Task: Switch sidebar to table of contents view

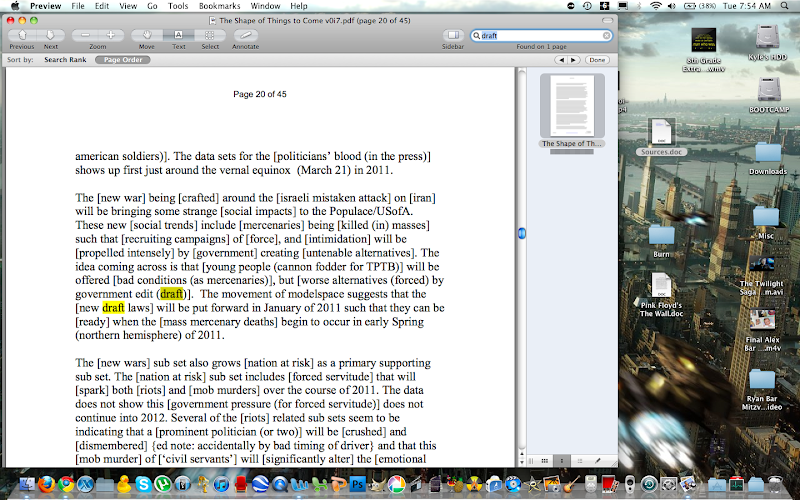Action: point(580,461)
